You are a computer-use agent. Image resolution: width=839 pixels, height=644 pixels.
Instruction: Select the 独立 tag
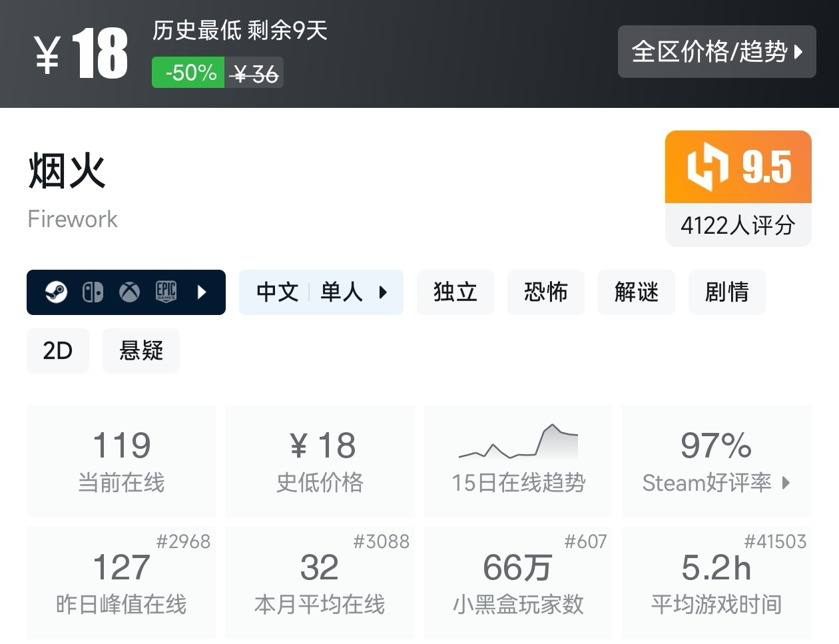coord(455,292)
